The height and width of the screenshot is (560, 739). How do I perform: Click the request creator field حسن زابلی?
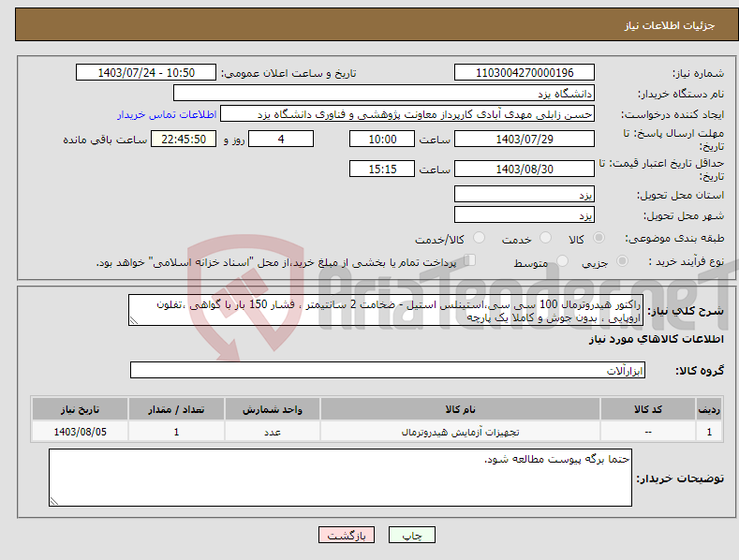(407, 113)
